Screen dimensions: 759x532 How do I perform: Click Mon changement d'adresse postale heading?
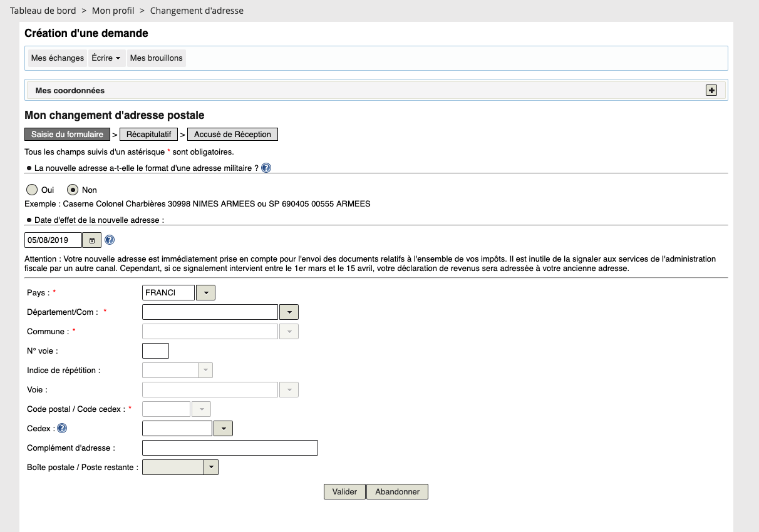(x=115, y=115)
